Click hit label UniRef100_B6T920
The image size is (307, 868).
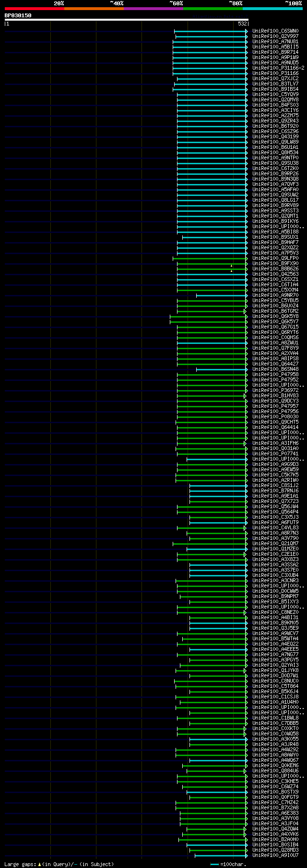click(x=275, y=126)
